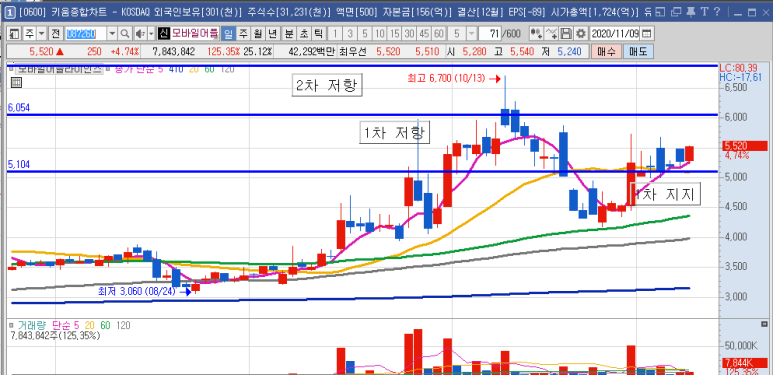Click the 모바일어플 stock name field
773x375 pixels.
tap(195, 34)
